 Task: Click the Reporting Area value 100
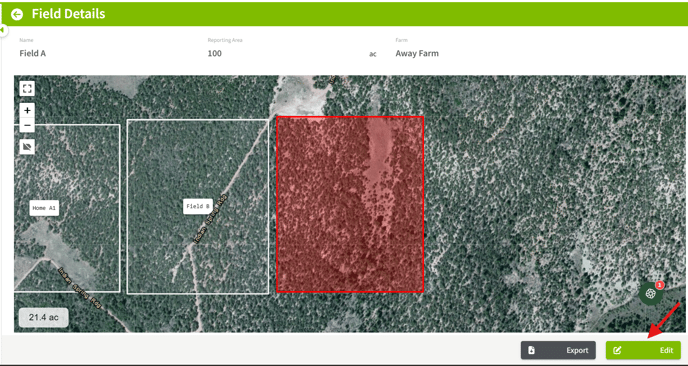(215, 54)
